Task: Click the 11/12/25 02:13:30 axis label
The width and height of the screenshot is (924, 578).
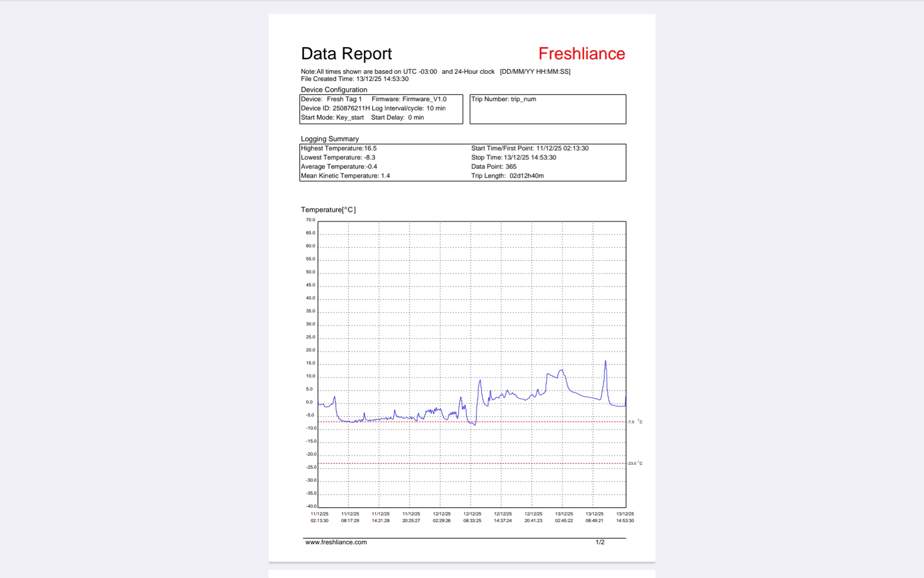Action: click(x=319, y=517)
